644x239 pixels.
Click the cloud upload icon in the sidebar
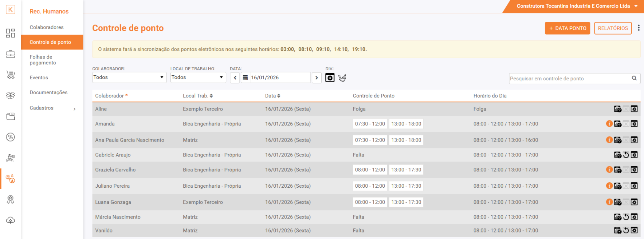click(11, 220)
